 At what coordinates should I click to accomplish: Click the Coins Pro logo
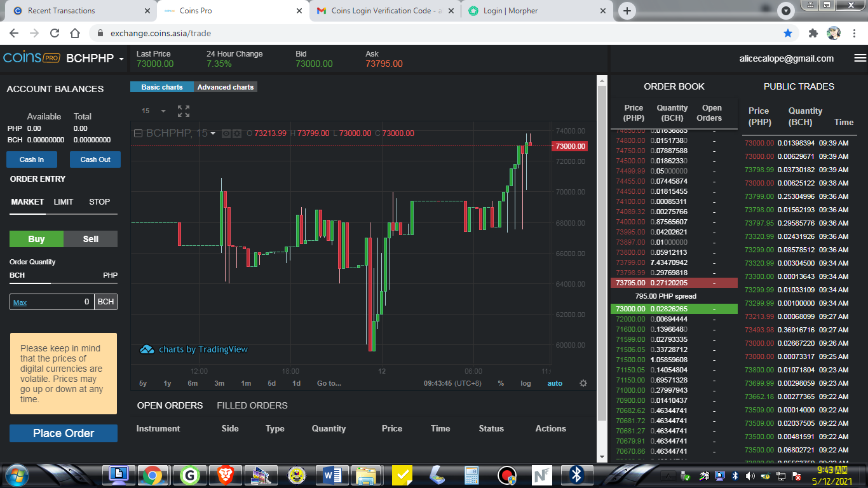pos(32,58)
